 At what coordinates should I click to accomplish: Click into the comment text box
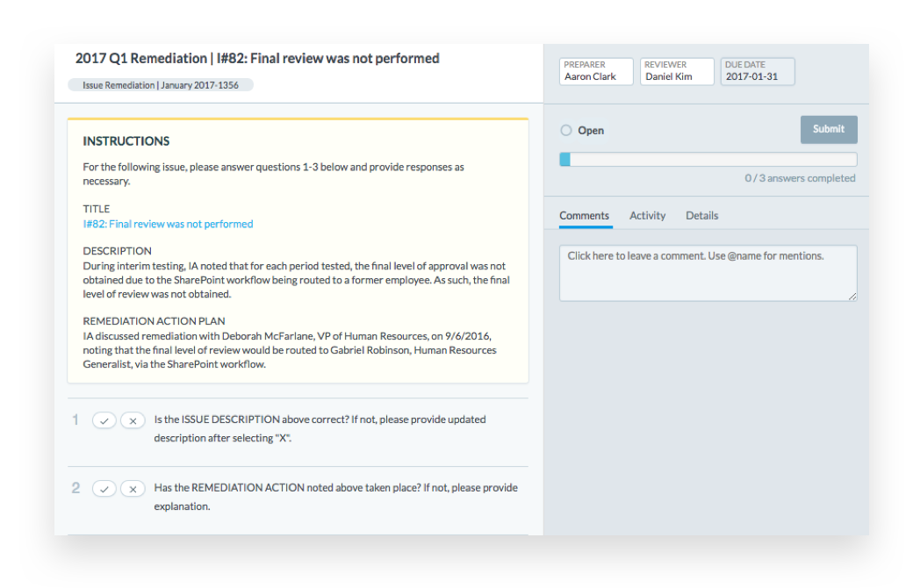click(x=708, y=273)
